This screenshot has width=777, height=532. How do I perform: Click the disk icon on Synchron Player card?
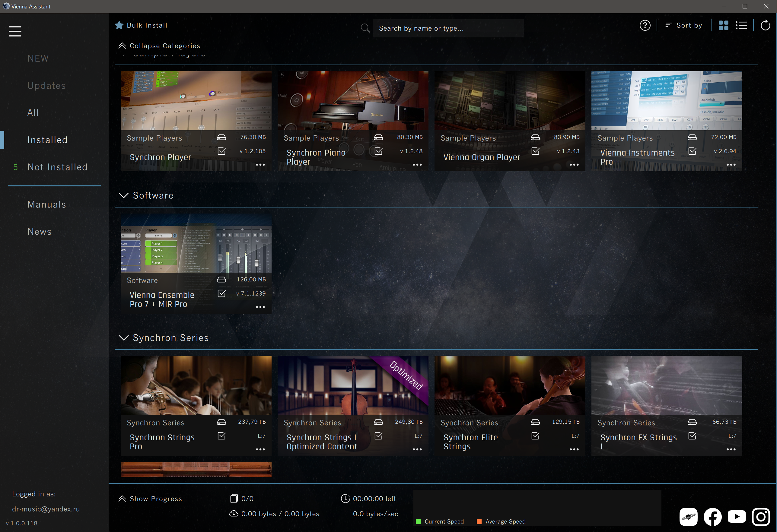click(x=221, y=137)
